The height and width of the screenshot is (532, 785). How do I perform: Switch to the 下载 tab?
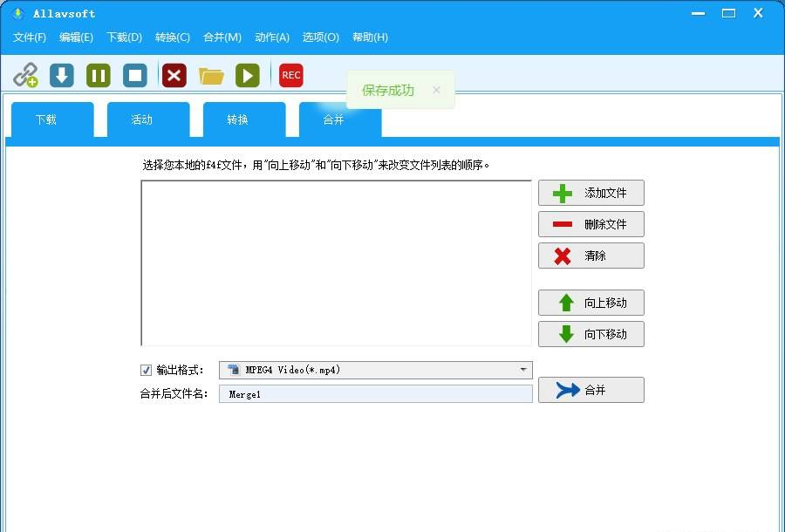coord(52,119)
